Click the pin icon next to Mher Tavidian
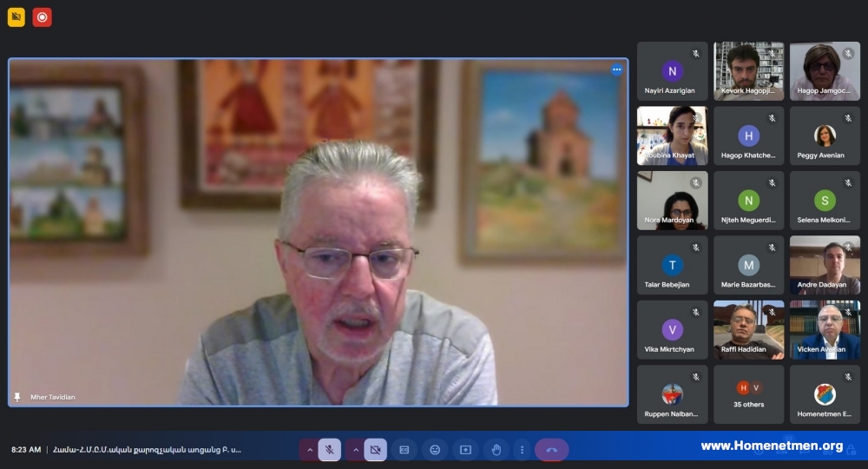The width and height of the screenshot is (868, 469). (x=17, y=397)
